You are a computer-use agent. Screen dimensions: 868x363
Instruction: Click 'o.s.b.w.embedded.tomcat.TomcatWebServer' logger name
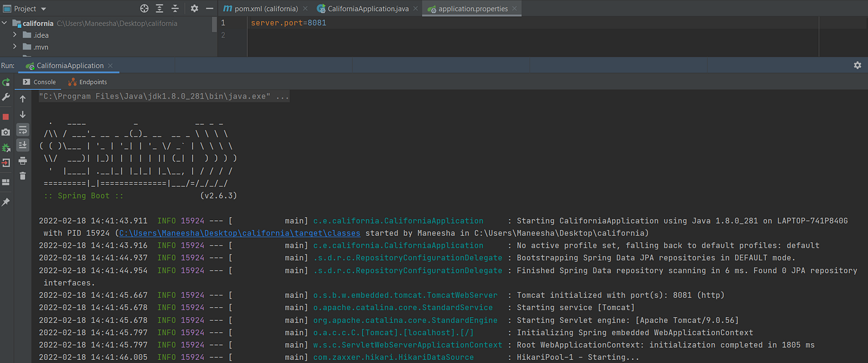tap(405, 295)
